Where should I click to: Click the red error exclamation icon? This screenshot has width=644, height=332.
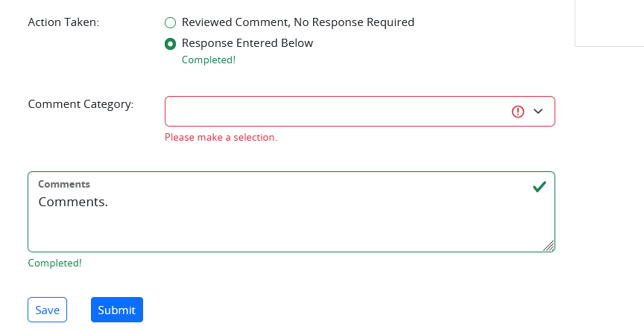(x=518, y=111)
